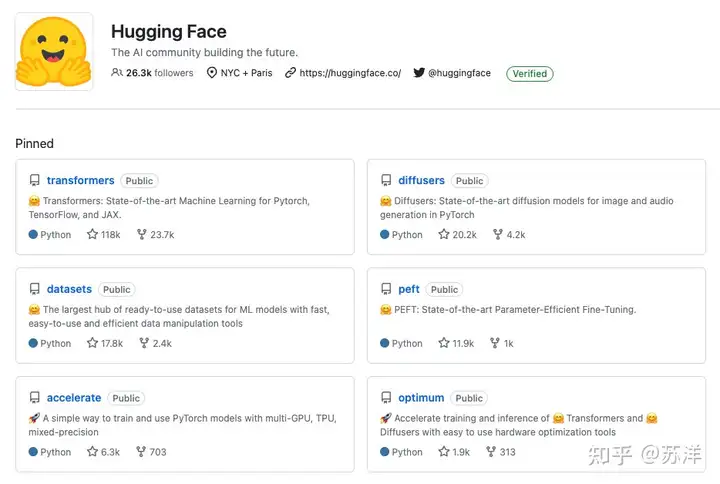This screenshot has height=484, width=720.
Task: Visit the @huggingface Twitter profile
Action: pyautogui.click(x=458, y=73)
